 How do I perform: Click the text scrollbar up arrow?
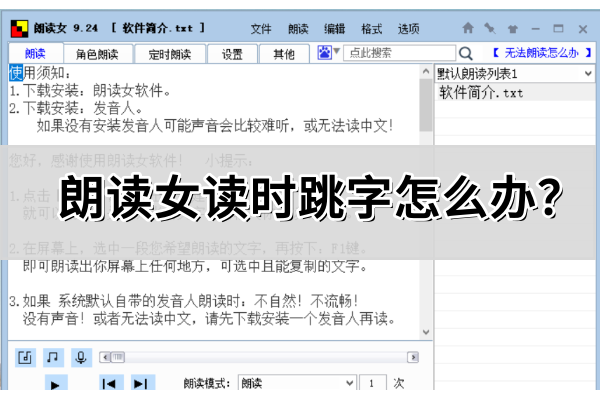pyautogui.click(x=426, y=71)
